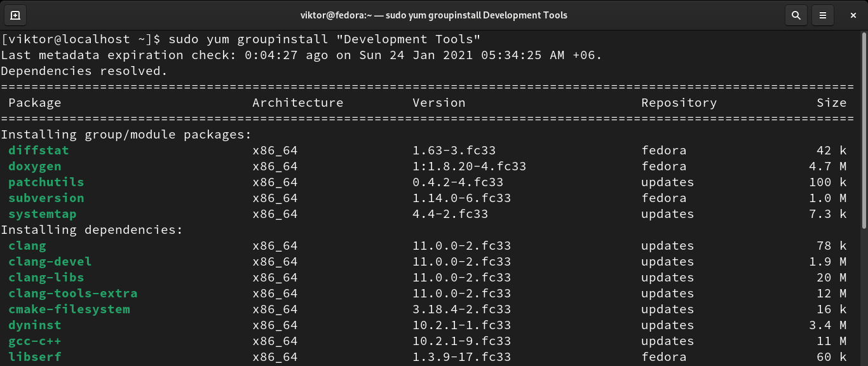Click the "Dependencies resolved." output line

coord(84,71)
